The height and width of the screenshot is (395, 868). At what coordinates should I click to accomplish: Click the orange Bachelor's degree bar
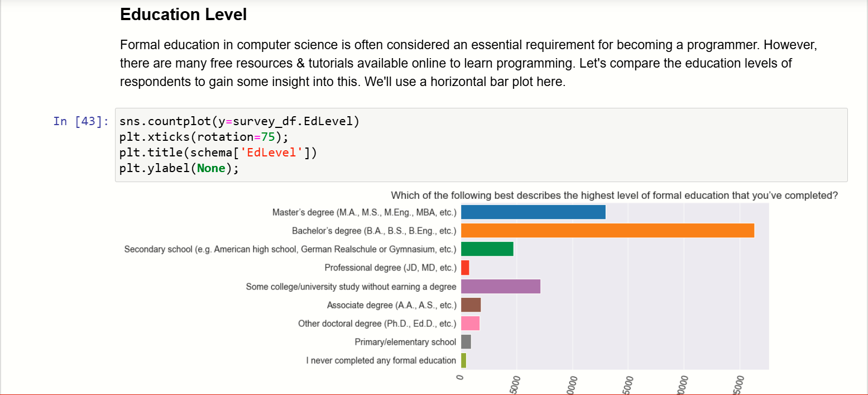click(x=607, y=231)
